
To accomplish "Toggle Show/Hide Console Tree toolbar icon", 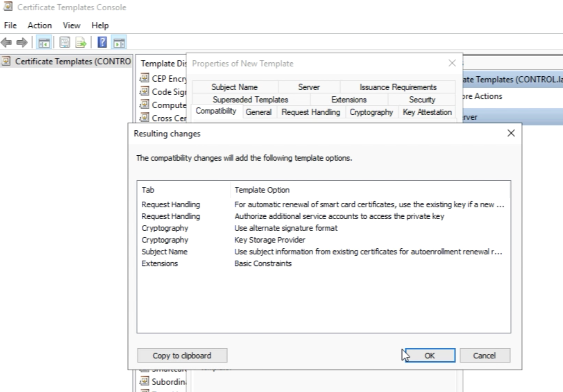I will (44, 43).
